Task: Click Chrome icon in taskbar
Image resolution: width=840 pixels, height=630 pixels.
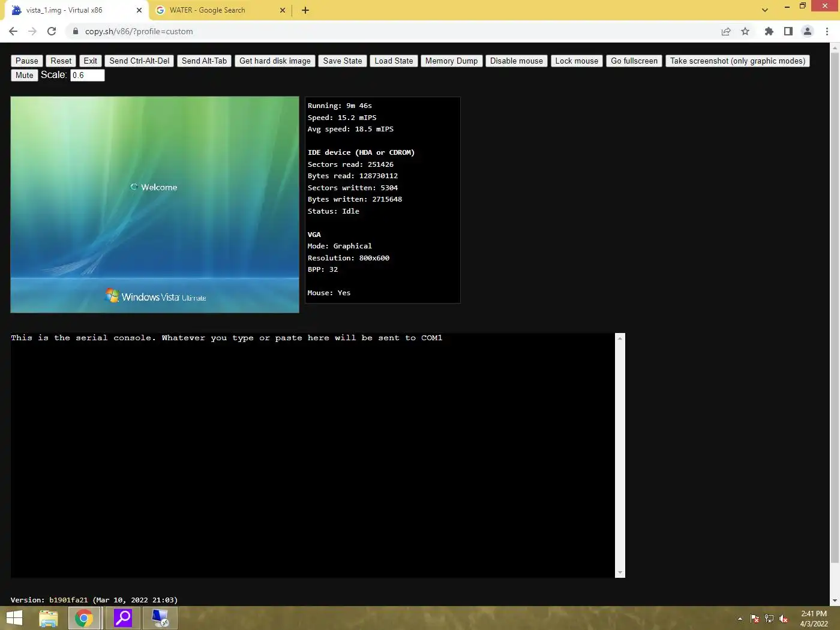Action: click(x=84, y=618)
